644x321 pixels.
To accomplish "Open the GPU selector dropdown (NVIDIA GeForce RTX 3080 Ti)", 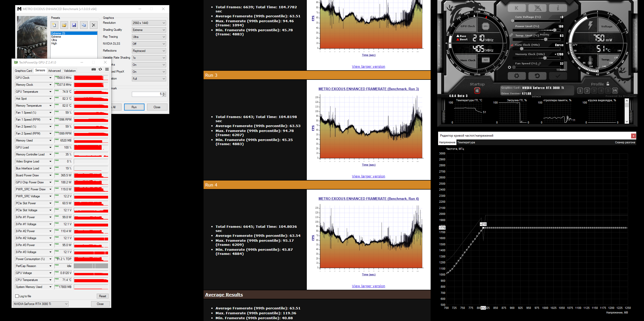I will (x=41, y=304).
